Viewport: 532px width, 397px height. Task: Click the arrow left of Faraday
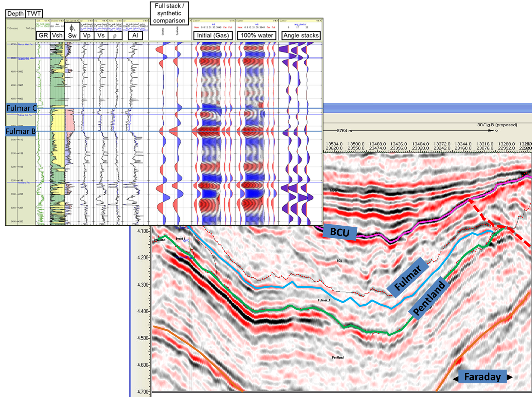455,378
